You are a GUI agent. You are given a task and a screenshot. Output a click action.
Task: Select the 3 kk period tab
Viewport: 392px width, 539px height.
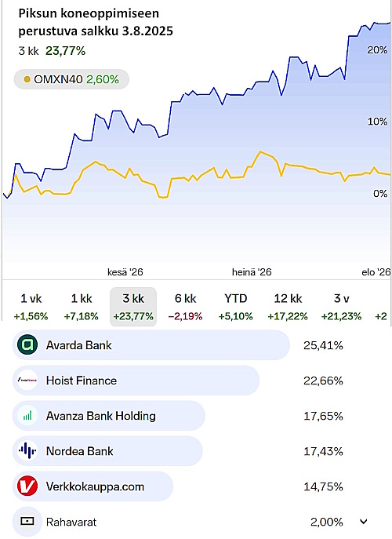133,307
